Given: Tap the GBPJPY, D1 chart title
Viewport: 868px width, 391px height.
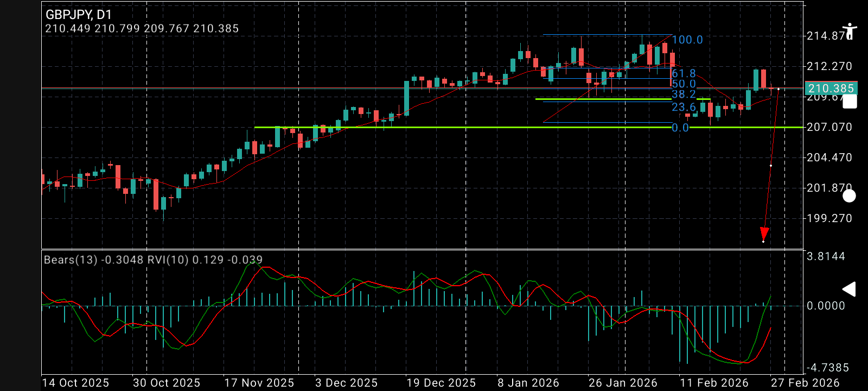Looking at the screenshot, I should pos(78,15).
